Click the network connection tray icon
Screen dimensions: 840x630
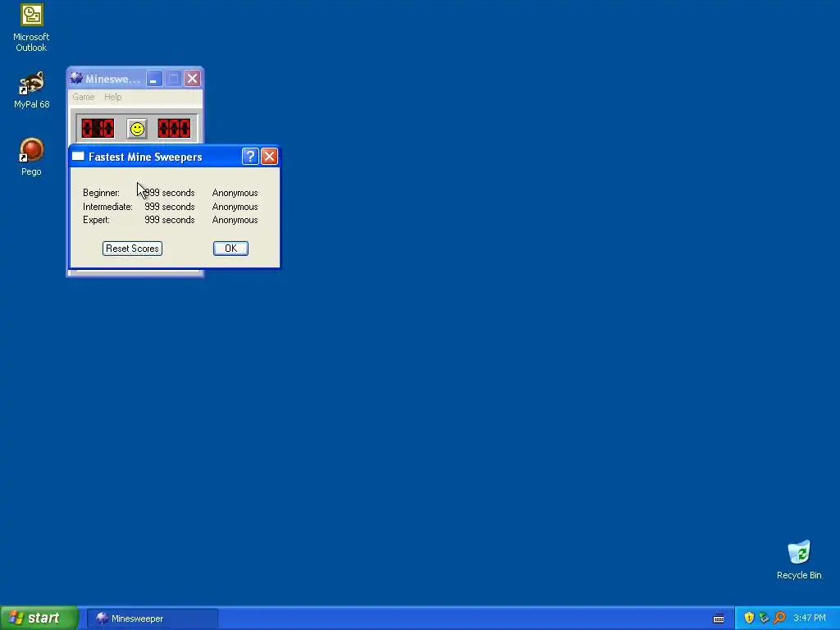[x=764, y=619]
